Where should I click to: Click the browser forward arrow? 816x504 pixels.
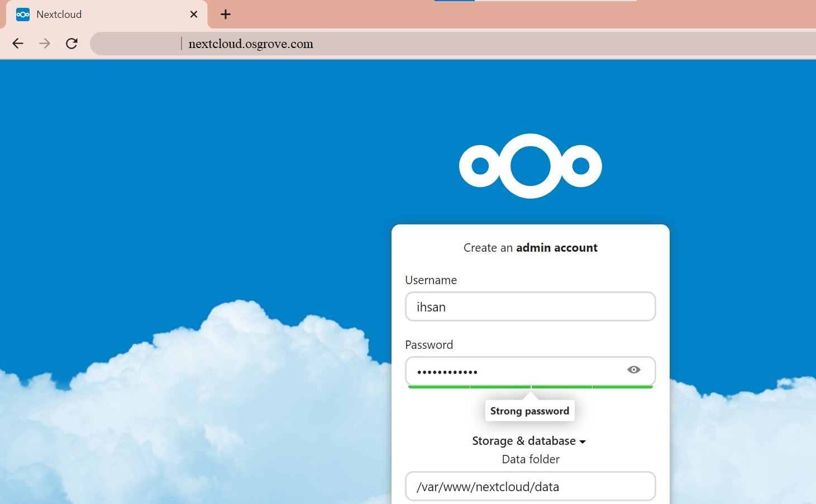pos(44,43)
